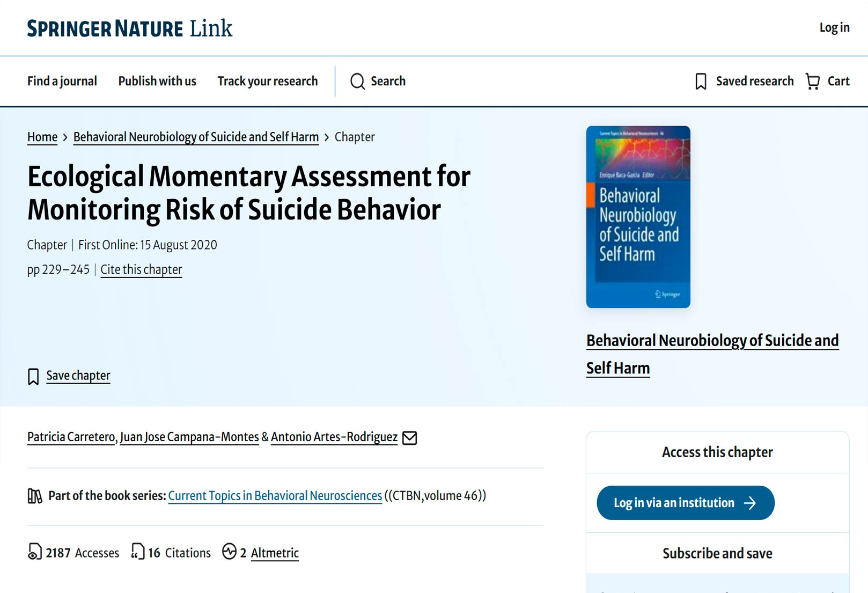Click the Saved research bookmark icon

[x=701, y=82]
